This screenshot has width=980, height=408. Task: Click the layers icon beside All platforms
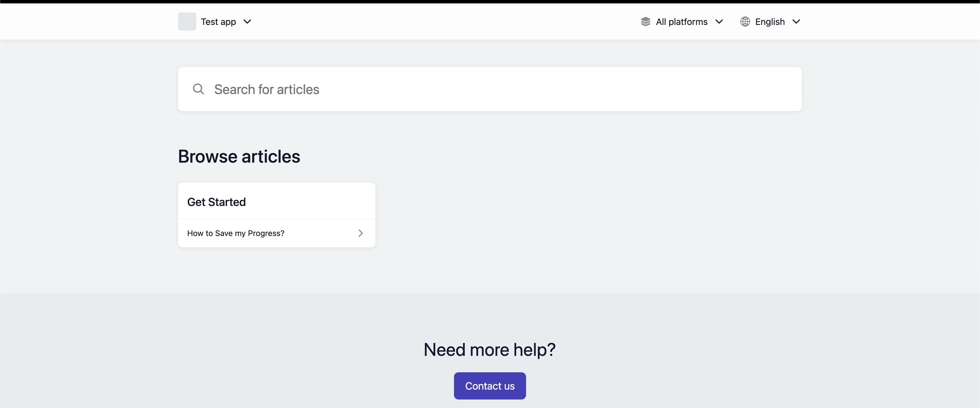click(x=646, y=22)
